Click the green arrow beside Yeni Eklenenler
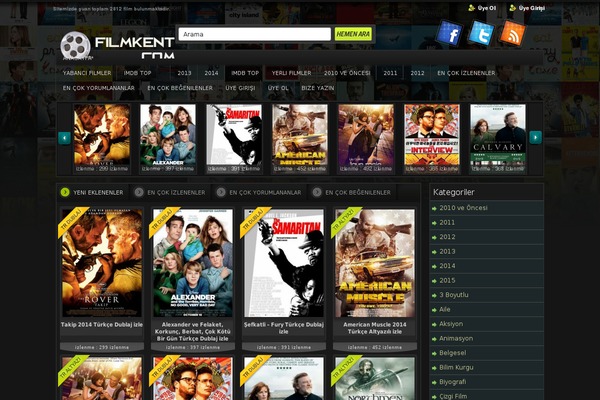 tap(65, 192)
